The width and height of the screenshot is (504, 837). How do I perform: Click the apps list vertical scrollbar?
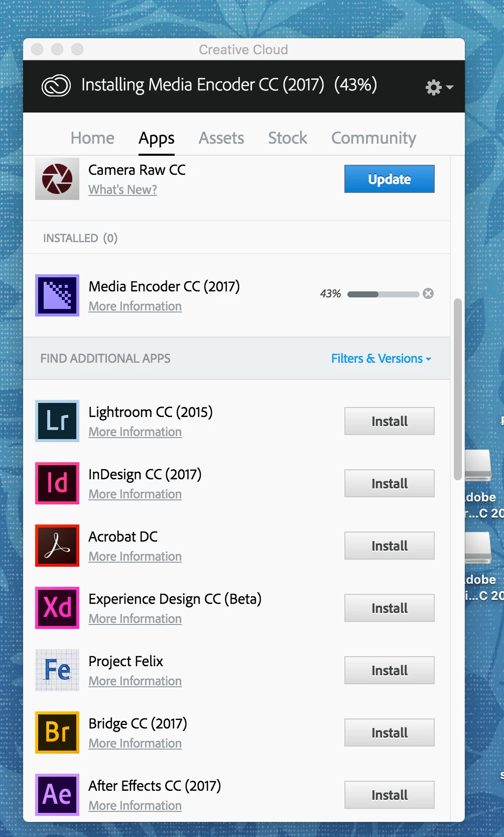[x=457, y=389]
